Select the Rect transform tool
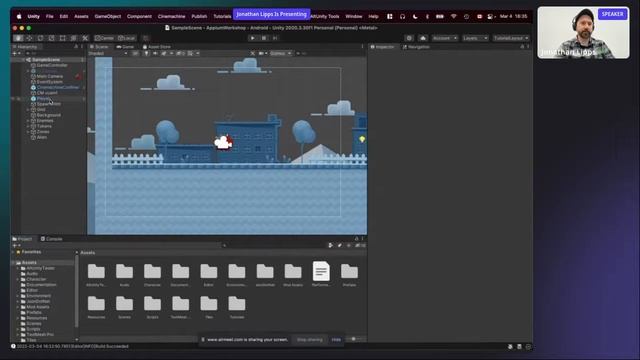Screen dimensions: 640x360 (62, 38)
